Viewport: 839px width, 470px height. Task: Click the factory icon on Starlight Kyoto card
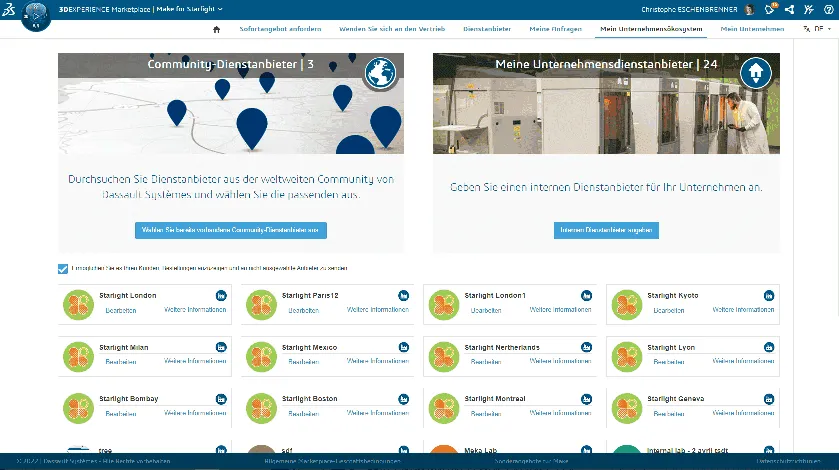769,295
